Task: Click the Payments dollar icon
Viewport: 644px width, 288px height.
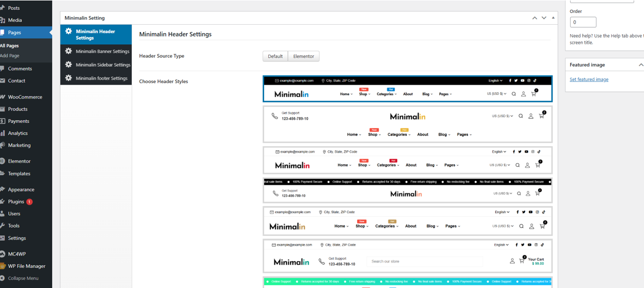Action: [x=2, y=121]
